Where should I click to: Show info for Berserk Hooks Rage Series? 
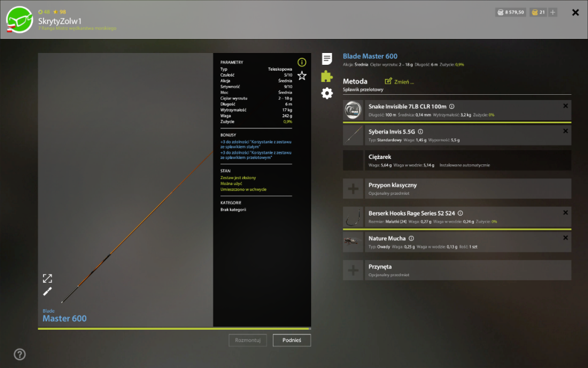click(x=460, y=213)
